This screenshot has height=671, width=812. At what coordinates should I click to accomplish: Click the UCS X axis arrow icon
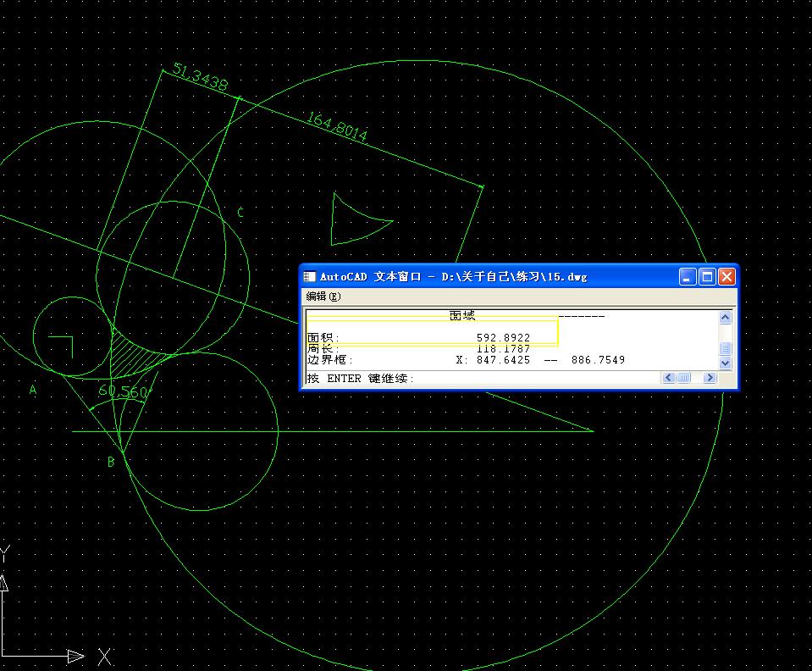(76, 655)
